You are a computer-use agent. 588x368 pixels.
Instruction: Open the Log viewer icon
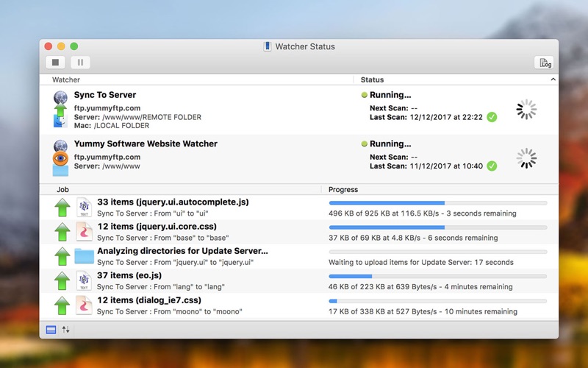coord(544,63)
